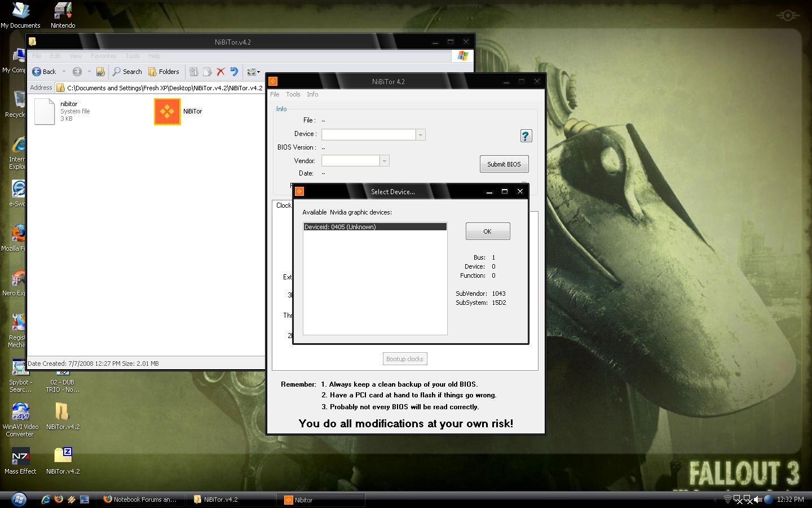Launch Firefox from quick launch

59,500
